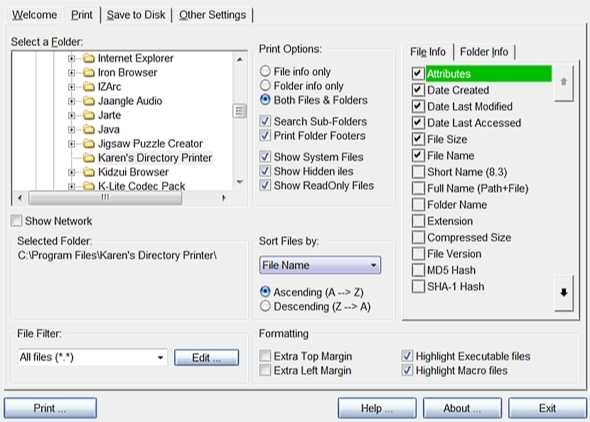Click folder tree scroll up arrow
590x422 pixels.
tap(240, 59)
